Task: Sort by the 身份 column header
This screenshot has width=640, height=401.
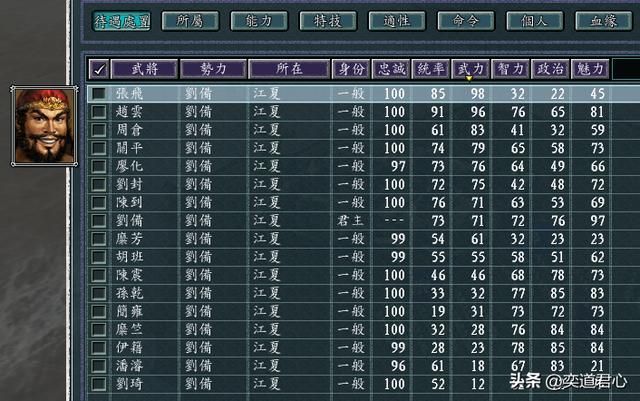Action: click(x=351, y=69)
